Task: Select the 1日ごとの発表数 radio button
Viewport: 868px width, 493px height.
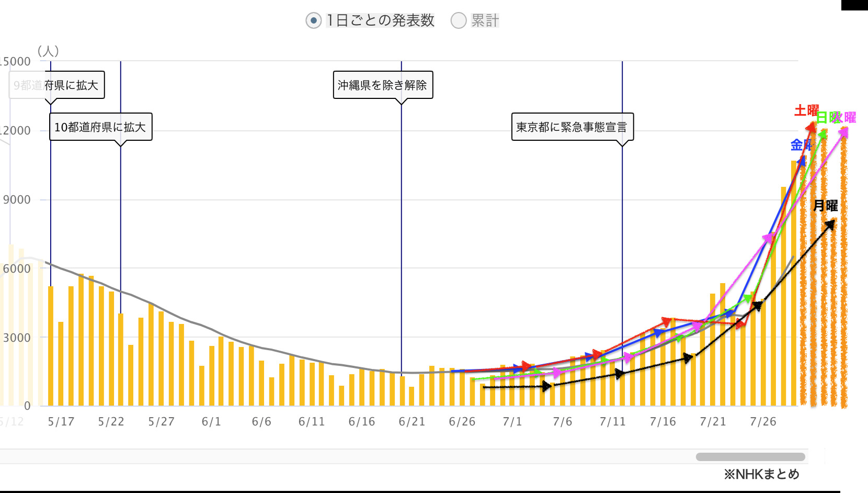Action: 313,21
